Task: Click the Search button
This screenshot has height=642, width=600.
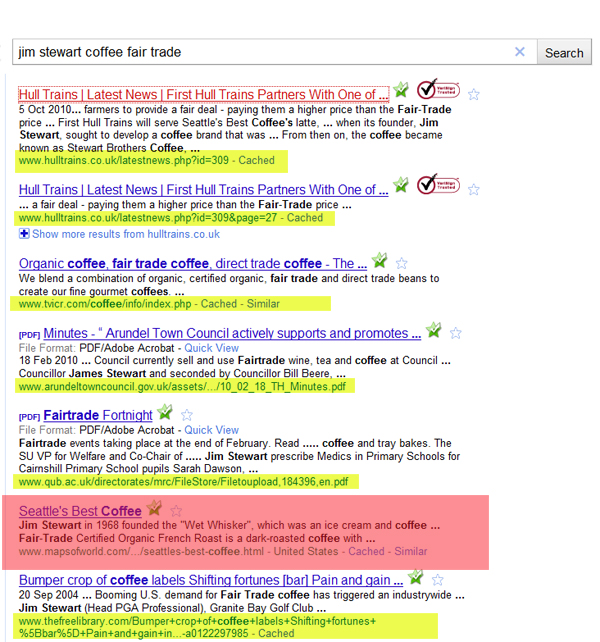Action: (x=564, y=53)
